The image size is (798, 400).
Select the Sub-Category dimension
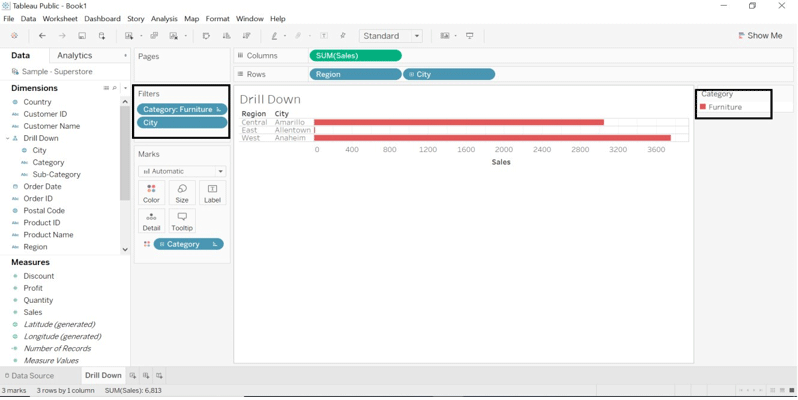[56, 175]
